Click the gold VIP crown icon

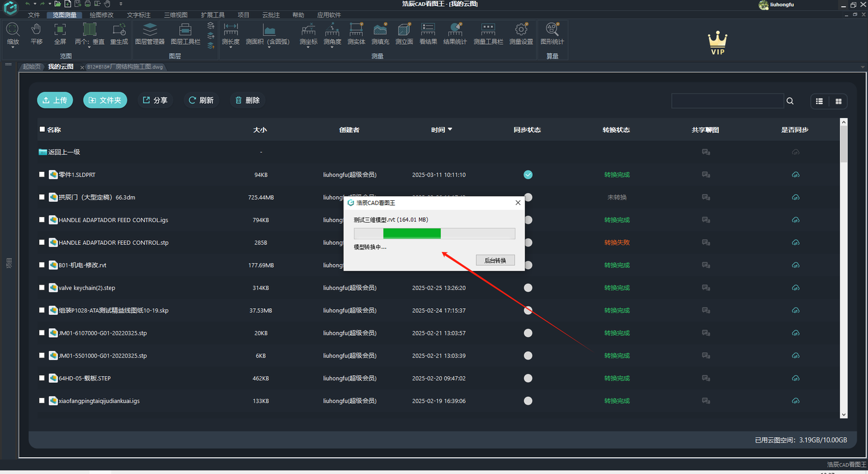point(717,43)
